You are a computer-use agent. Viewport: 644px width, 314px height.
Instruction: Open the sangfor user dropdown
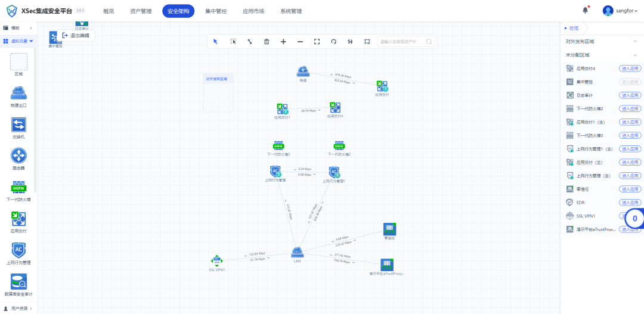pos(620,11)
